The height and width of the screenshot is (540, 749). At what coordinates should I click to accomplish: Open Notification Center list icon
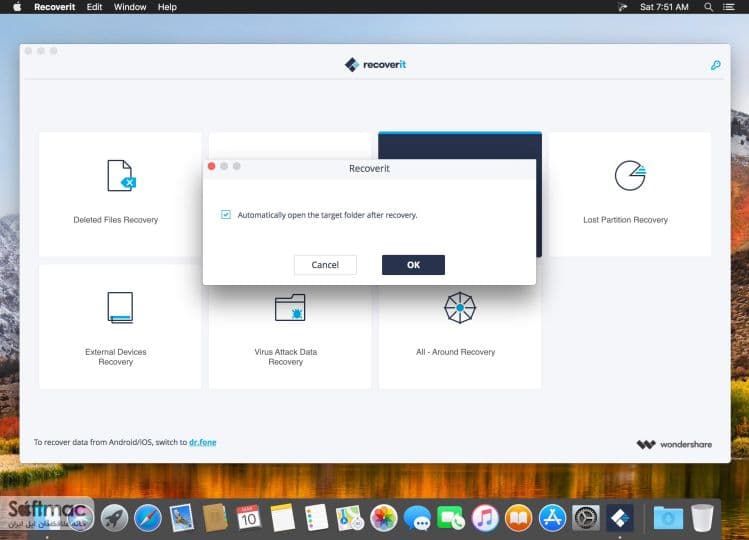pos(728,7)
